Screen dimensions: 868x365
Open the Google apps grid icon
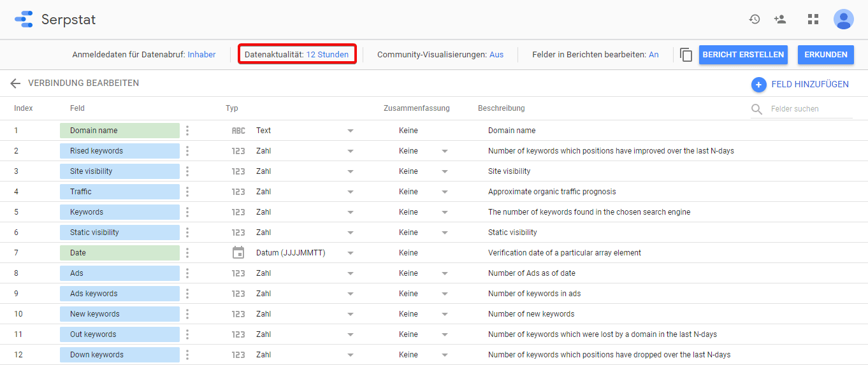pyautogui.click(x=813, y=19)
